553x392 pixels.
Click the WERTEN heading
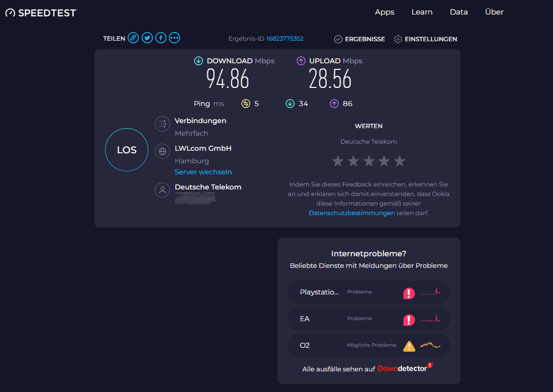tap(368, 126)
